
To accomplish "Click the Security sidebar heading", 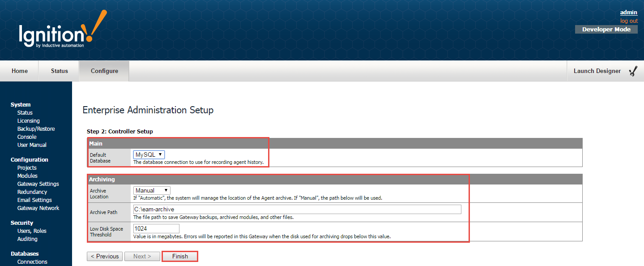I will 21,223.
